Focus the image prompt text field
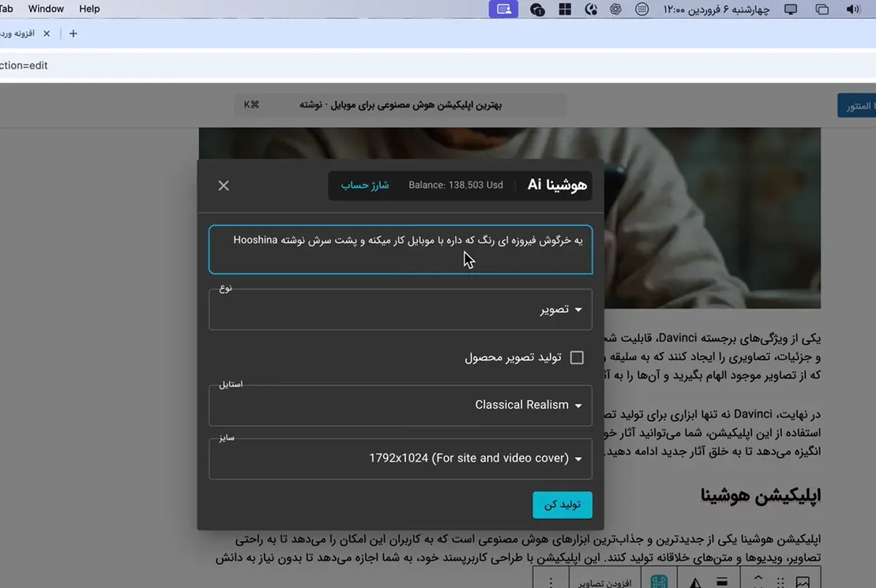The height and width of the screenshot is (588, 876). click(400, 249)
